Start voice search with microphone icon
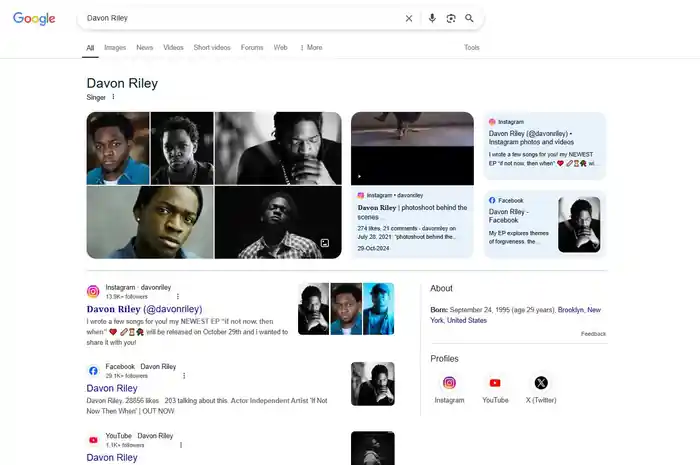Screen dimensions: 700x465 click(x=432, y=18)
